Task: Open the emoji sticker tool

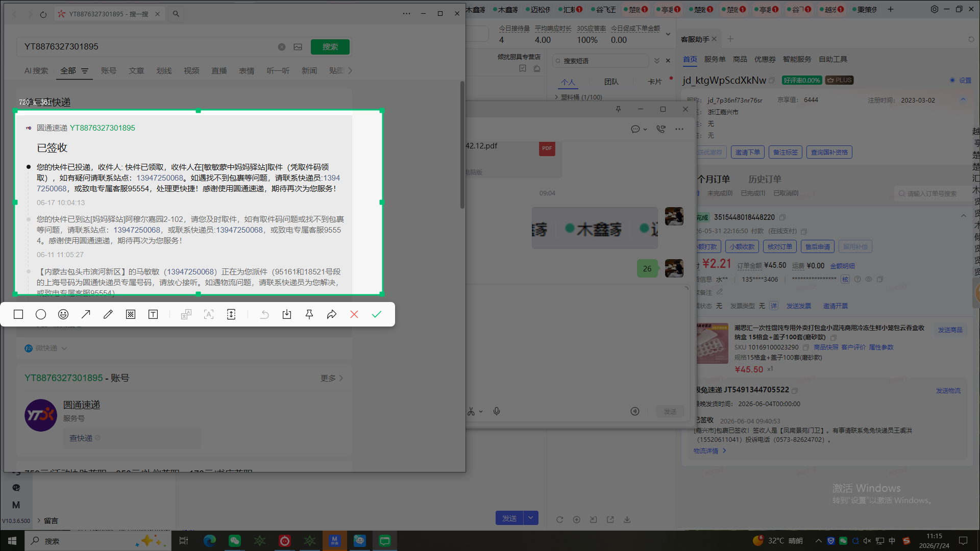Action: pos(63,314)
